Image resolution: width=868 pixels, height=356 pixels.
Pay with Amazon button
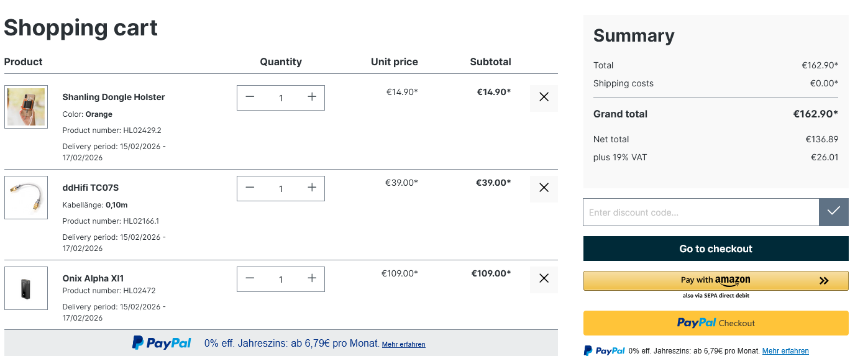click(x=716, y=281)
